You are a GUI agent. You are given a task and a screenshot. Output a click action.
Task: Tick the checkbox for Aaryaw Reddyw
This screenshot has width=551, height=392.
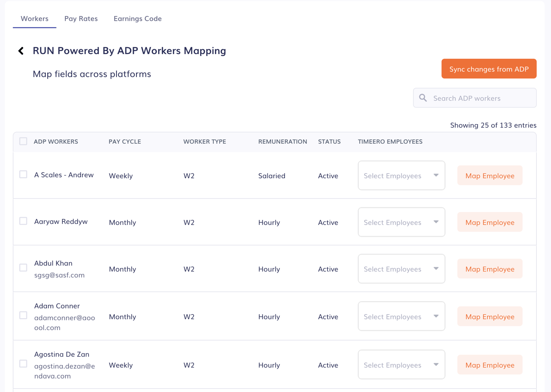pos(23,221)
